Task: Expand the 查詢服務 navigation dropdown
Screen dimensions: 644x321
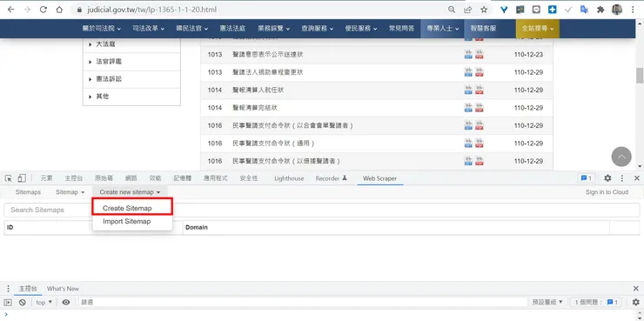Action: [x=318, y=29]
